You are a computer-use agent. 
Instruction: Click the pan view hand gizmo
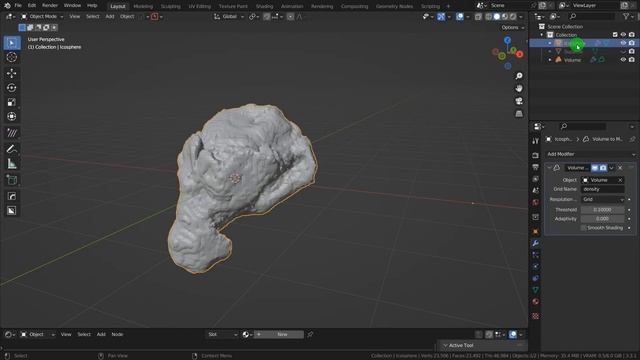(x=519, y=89)
